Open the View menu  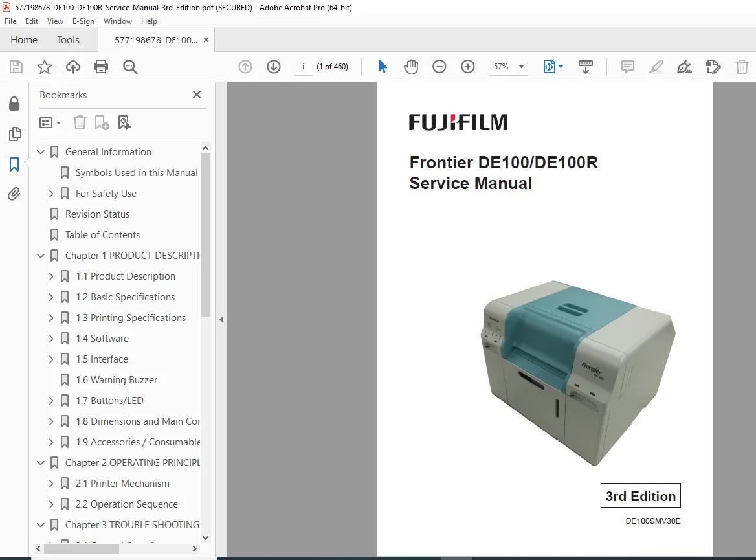pos(55,21)
